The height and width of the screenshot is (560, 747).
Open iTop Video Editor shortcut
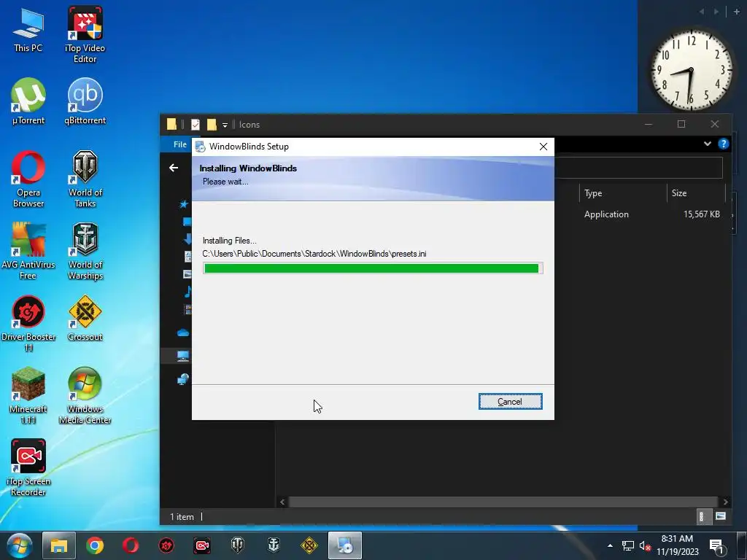(85, 35)
